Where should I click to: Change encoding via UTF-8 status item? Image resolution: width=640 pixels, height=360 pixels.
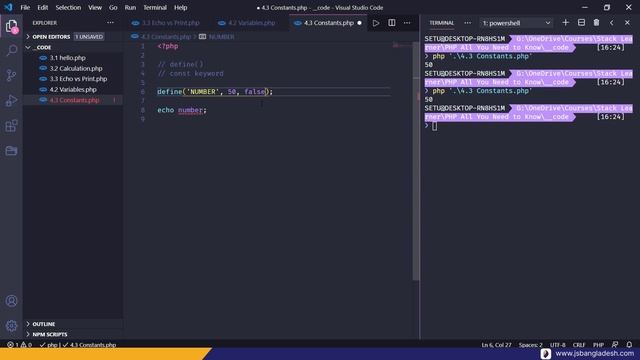point(558,345)
